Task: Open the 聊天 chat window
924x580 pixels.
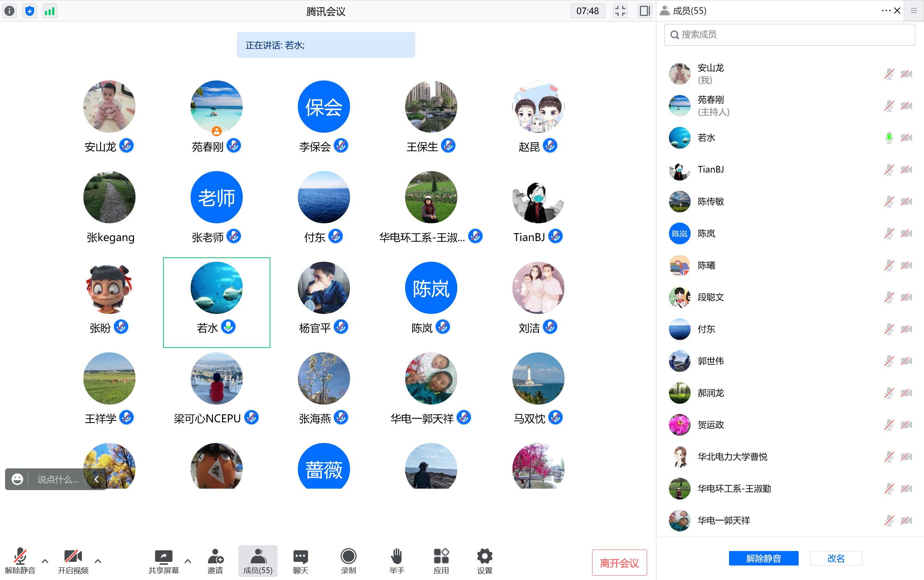Action: [x=300, y=560]
